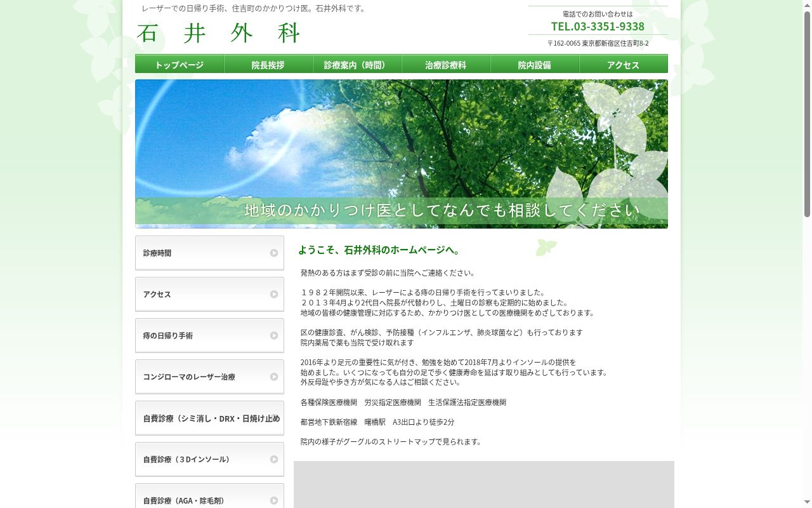Image resolution: width=812 pixels, height=508 pixels.
Task: Open 診療時間 sidebar link
Action: (x=209, y=253)
